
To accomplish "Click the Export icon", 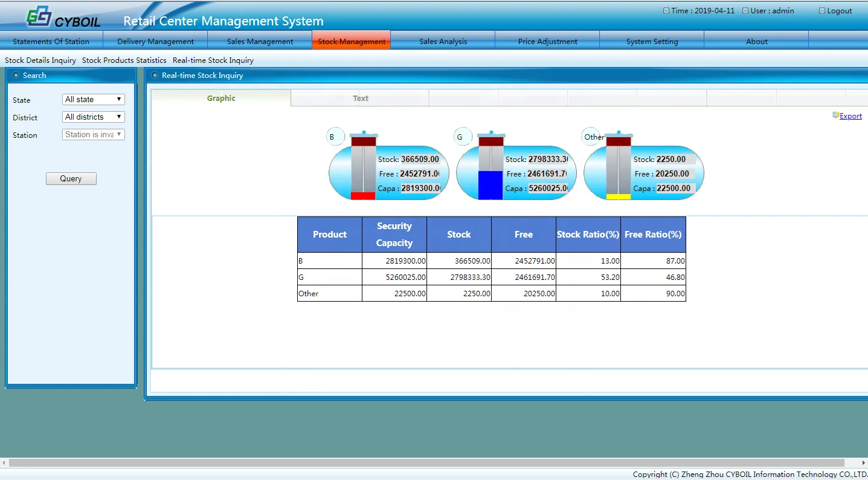I will click(x=835, y=115).
